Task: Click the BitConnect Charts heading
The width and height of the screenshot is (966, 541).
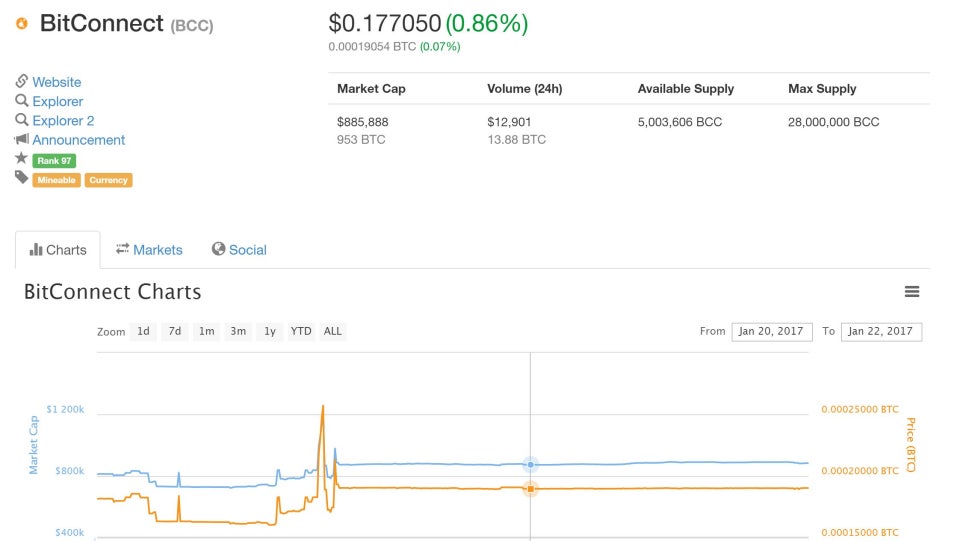Action: click(x=113, y=291)
